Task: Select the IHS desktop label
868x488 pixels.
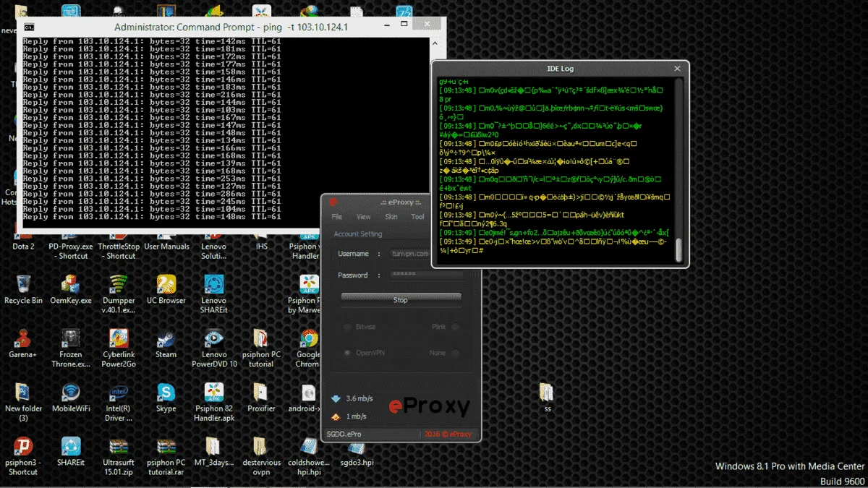Action: coord(261,247)
